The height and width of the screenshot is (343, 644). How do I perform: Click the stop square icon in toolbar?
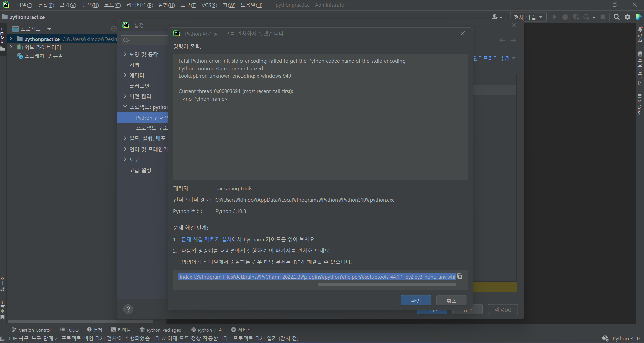pos(603,17)
